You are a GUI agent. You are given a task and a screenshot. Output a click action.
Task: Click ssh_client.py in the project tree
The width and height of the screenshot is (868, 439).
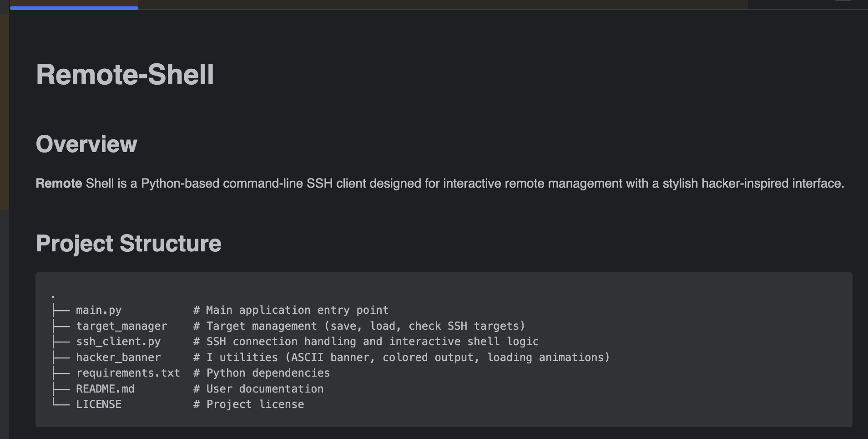click(x=118, y=342)
